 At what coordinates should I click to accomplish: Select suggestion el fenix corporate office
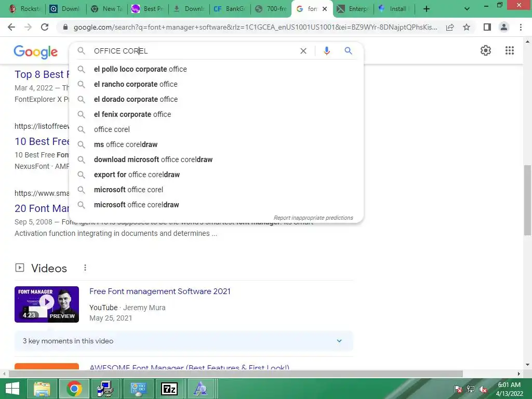216,114
